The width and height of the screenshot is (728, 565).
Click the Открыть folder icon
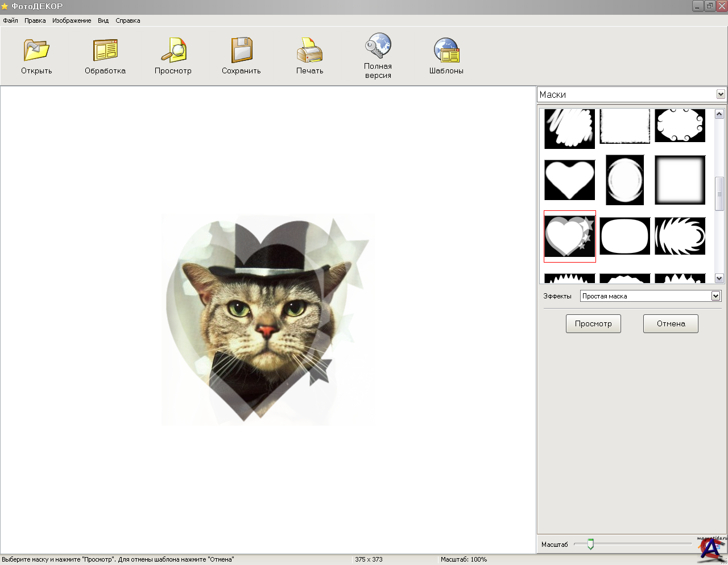(36, 50)
